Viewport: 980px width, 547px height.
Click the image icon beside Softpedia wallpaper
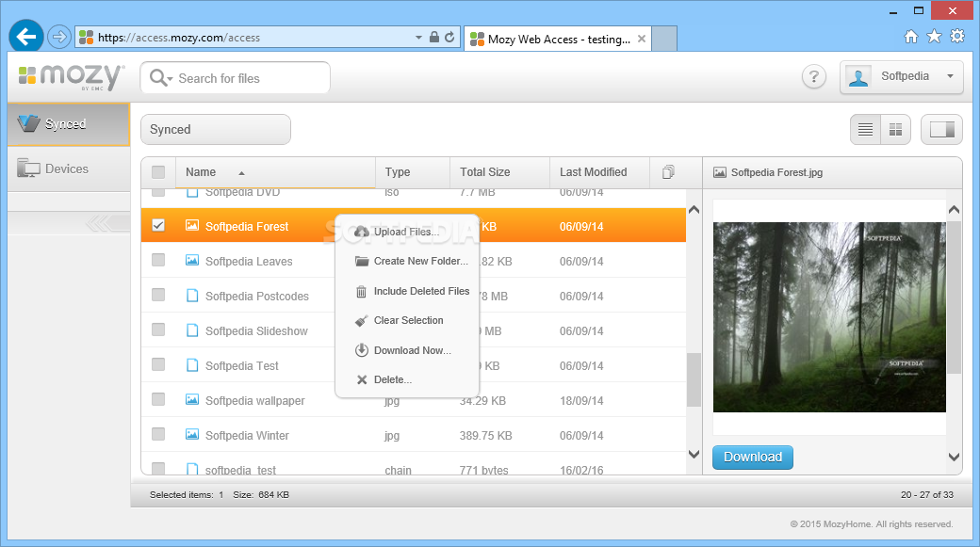[x=192, y=399]
